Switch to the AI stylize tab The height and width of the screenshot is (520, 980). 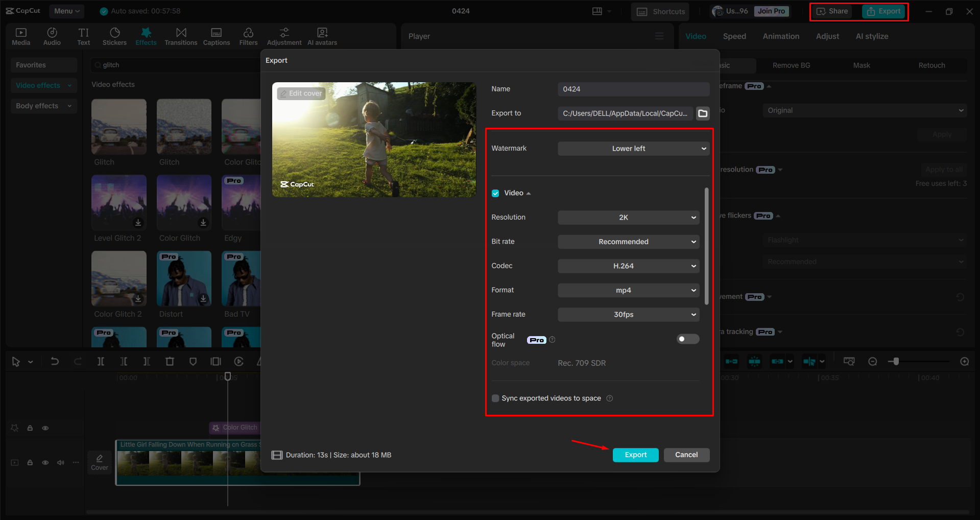pyautogui.click(x=872, y=36)
